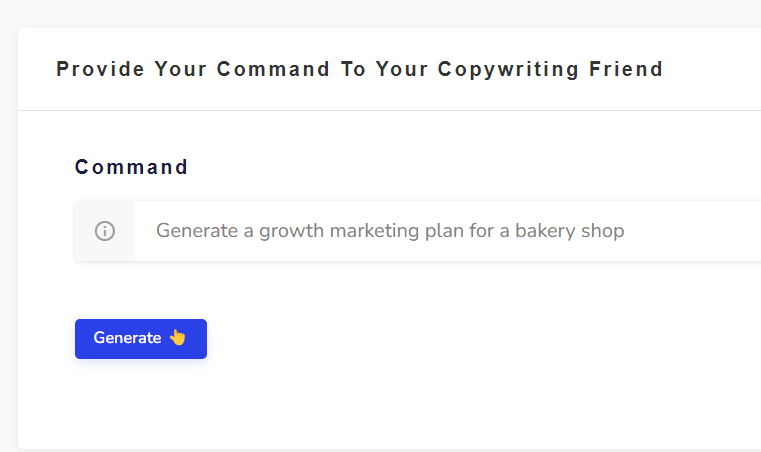Click the word 'Friend' in the title
This screenshot has height=452, width=761.
tap(626, 69)
